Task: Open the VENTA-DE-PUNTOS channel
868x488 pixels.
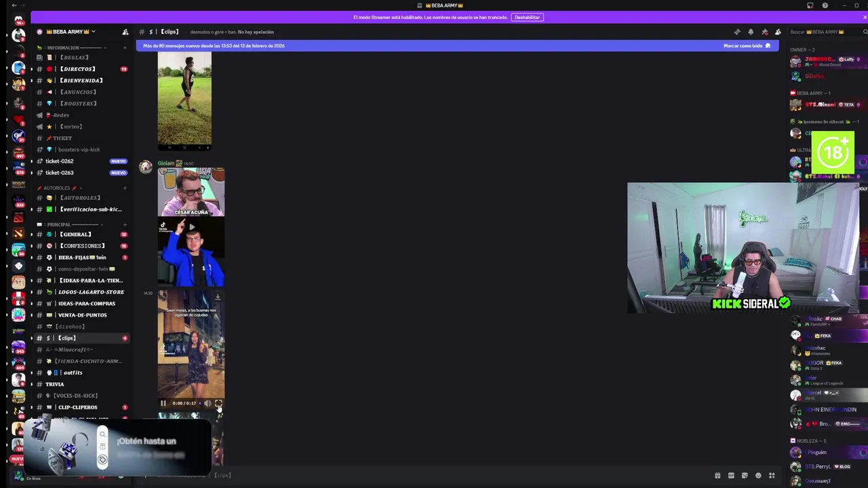Action: point(81,315)
